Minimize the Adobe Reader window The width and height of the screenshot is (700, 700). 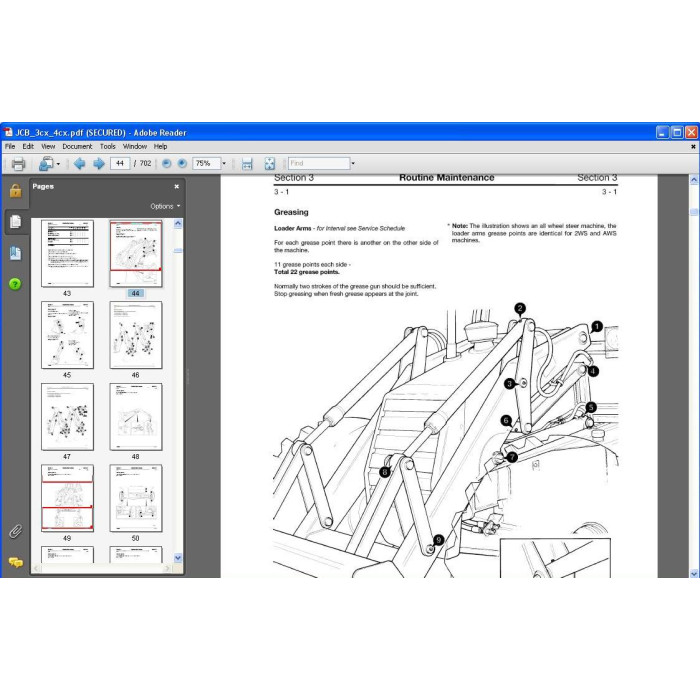coord(662,132)
